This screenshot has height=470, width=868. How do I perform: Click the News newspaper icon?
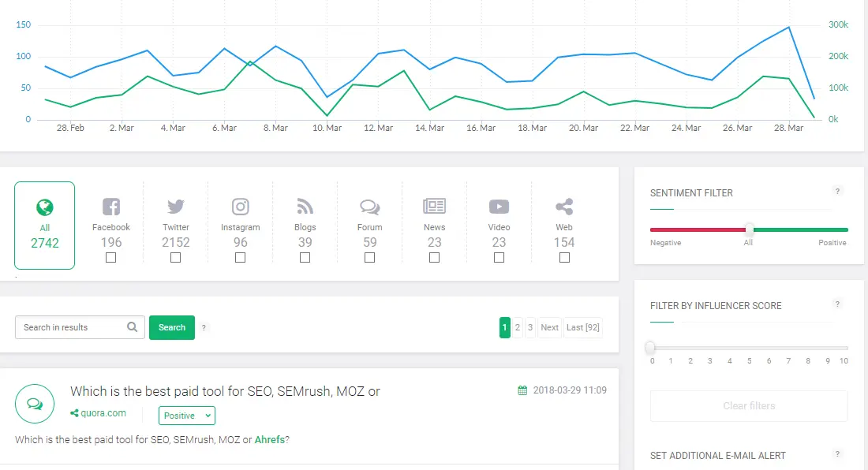tap(435, 207)
